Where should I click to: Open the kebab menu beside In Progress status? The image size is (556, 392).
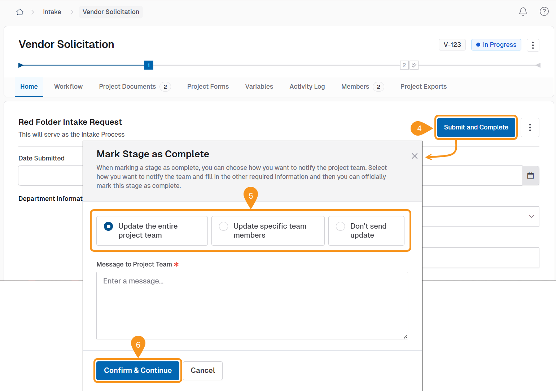(533, 45)
